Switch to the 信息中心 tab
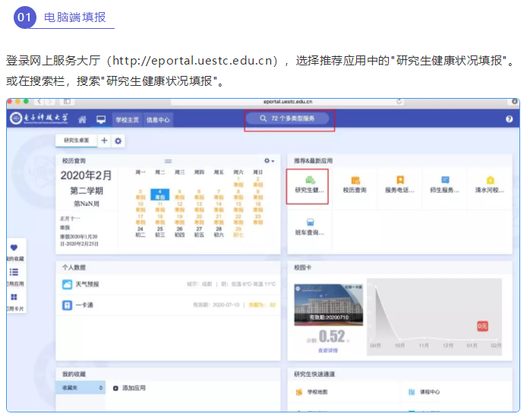Viewport: 527px width, 420px height. pos(158,119)
